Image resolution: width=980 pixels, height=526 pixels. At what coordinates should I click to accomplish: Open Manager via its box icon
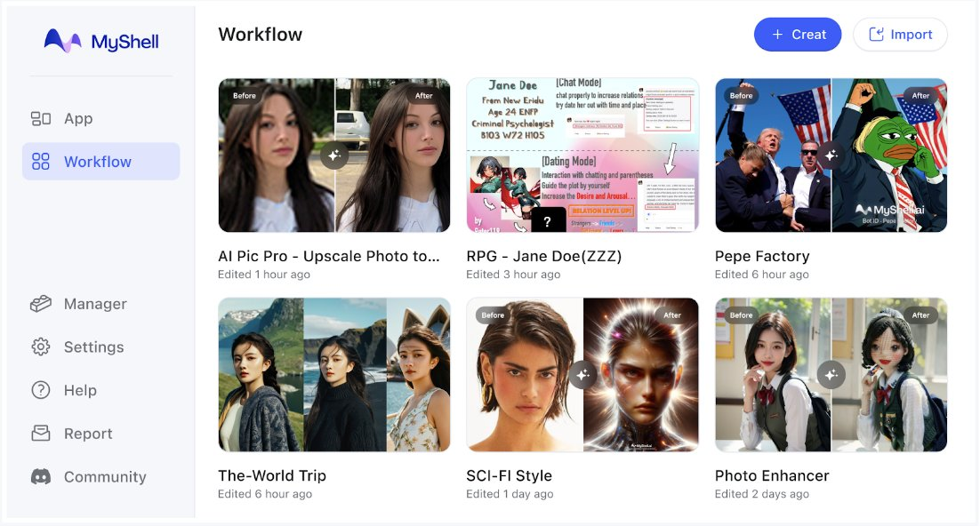(41, 304)
